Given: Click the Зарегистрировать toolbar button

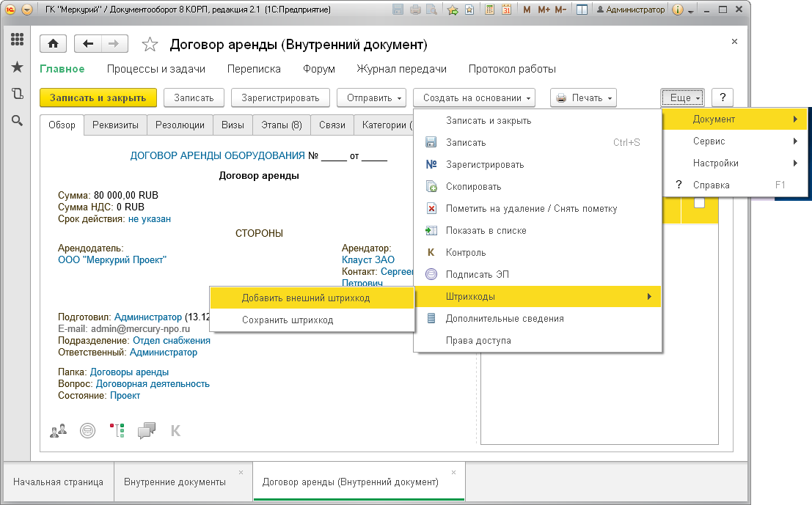Looking at the screenshot, I should pyautogui.click(x=280, y=97).
